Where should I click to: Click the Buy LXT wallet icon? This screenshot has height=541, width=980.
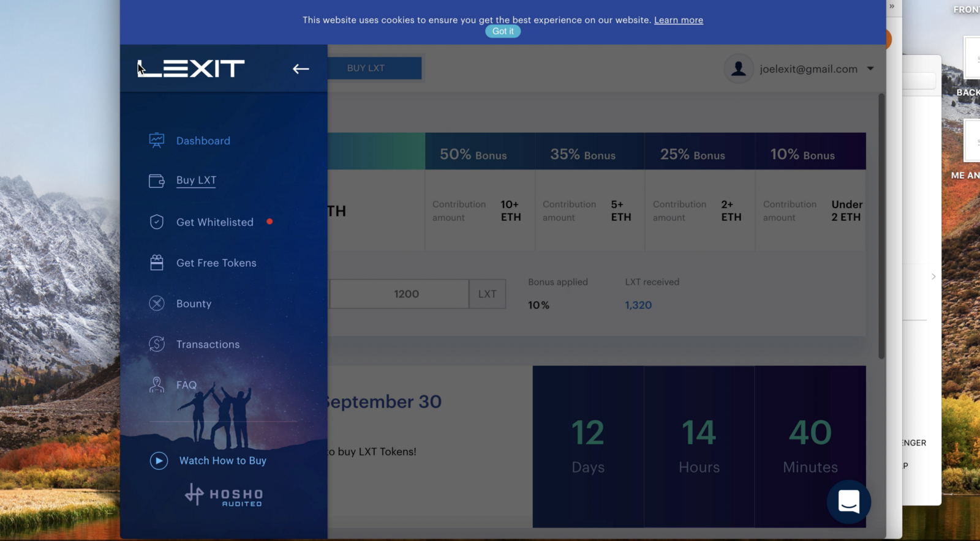pyautogui.click(x=157, y=181)
